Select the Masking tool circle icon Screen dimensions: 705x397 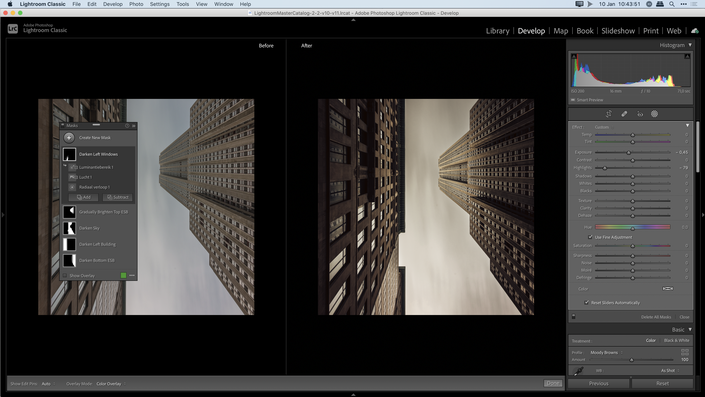[x=655, y=114]
